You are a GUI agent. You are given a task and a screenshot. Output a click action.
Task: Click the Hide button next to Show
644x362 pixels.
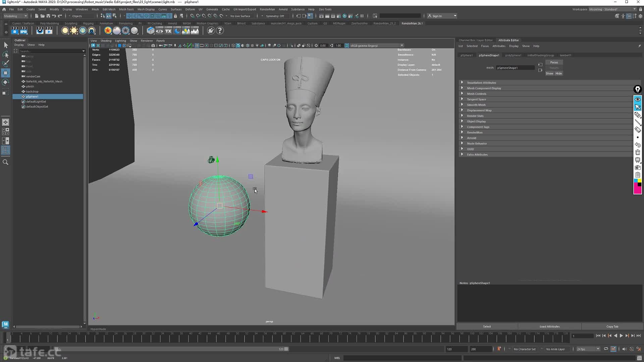click(558, 73)
